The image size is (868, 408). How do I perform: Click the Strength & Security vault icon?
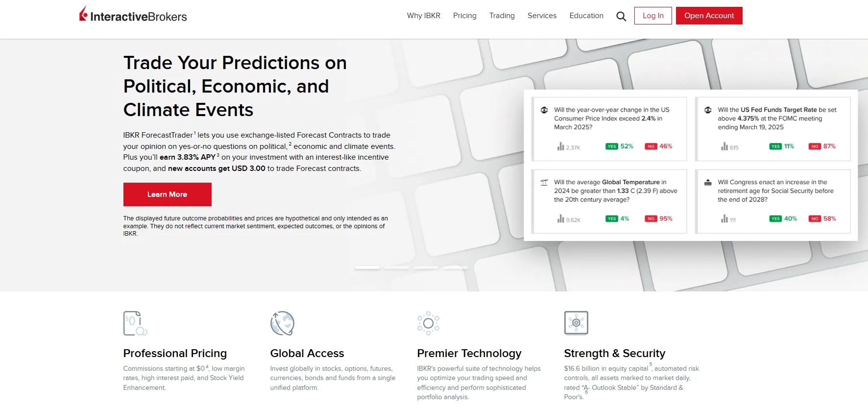pos(576,323)
